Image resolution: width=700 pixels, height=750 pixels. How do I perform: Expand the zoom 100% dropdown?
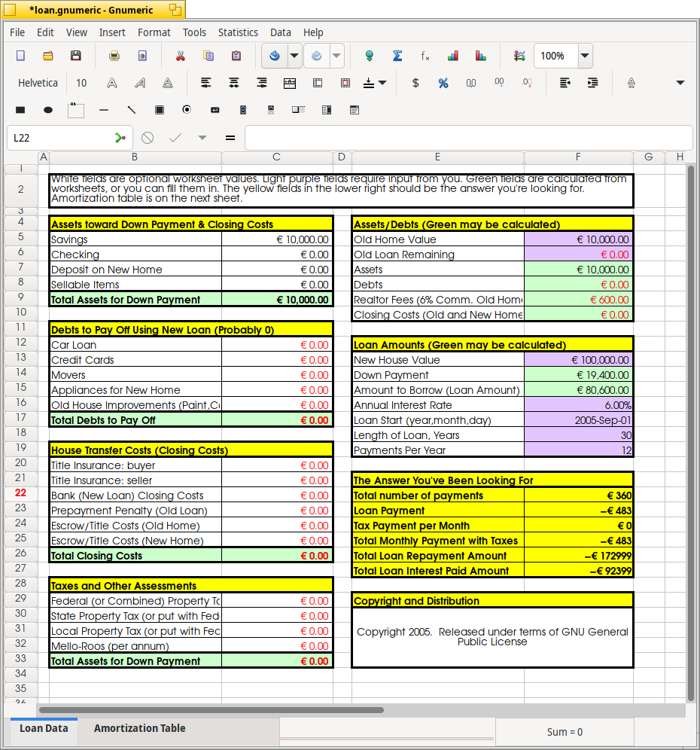pyautogui.click(x=584, y=56)
